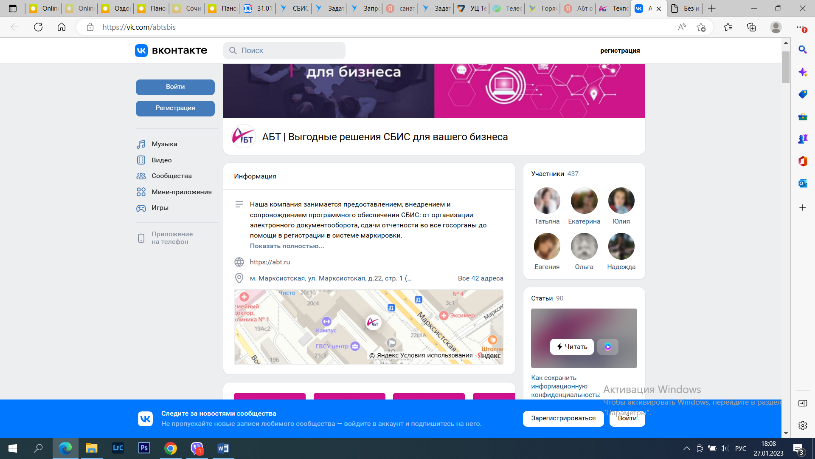Expand the list via Все 42 адреса
Viewport: 815px width, 459px height.
click(x=480, y=278)
